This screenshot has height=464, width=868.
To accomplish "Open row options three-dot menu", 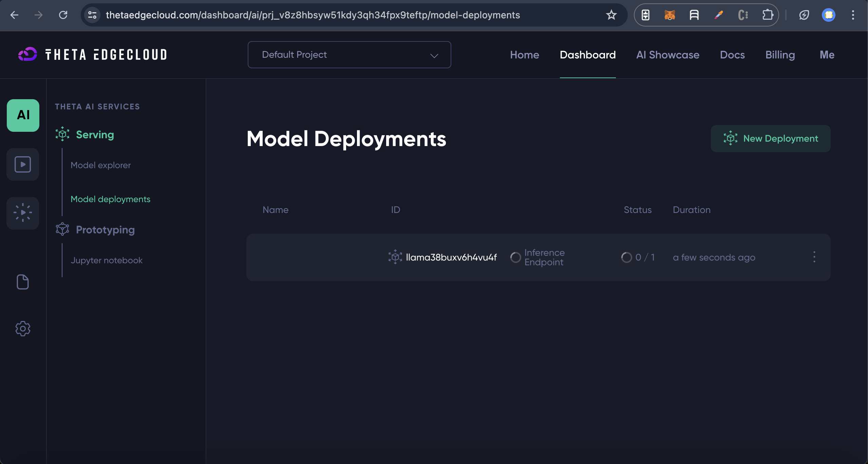I will tap(814, 257).
